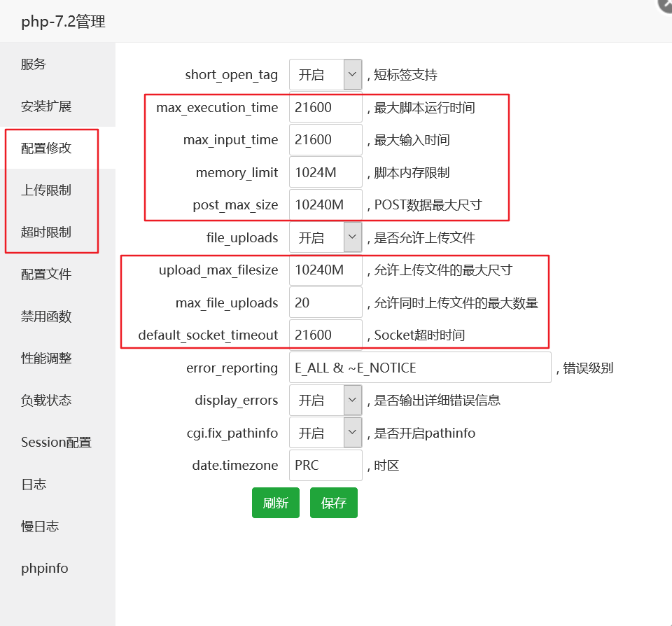
Task: Click the 是否允许上传文件 description text
Action: (x=424, y=237)
